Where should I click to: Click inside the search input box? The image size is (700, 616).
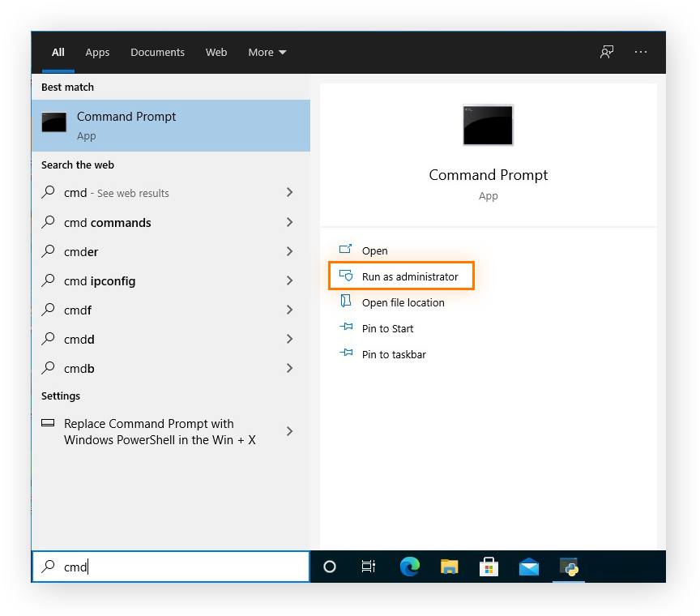click(x=170, y=567)
